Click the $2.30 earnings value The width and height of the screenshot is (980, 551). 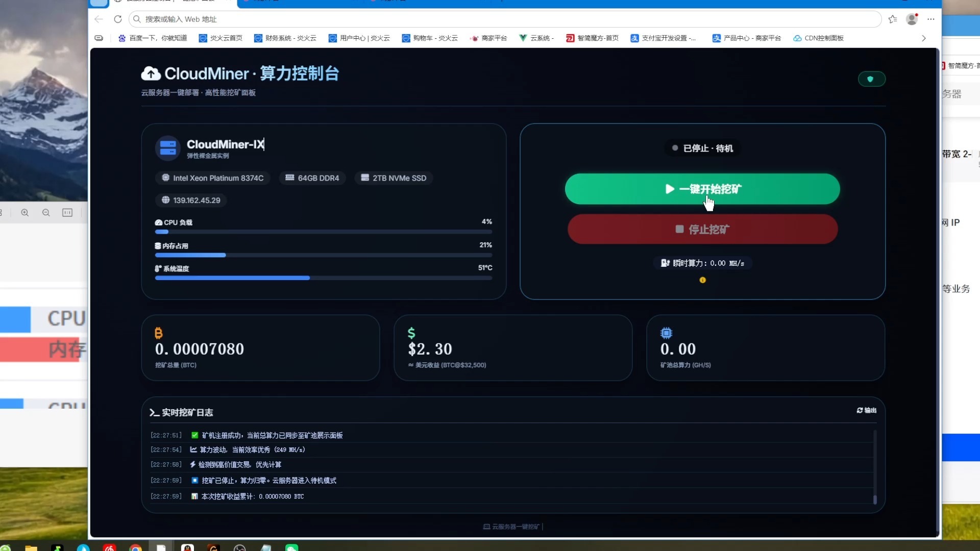(x=430, y=349)
